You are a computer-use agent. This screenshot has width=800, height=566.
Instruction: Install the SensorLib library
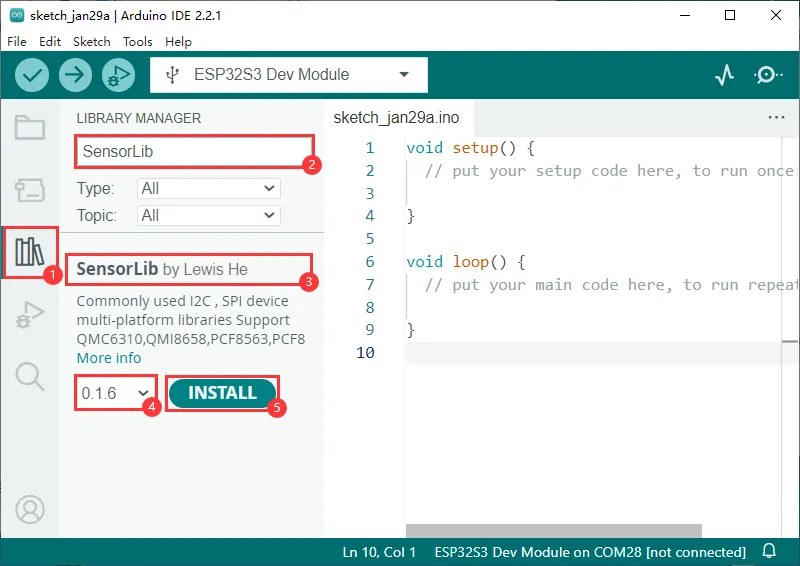tap(222, 393)
